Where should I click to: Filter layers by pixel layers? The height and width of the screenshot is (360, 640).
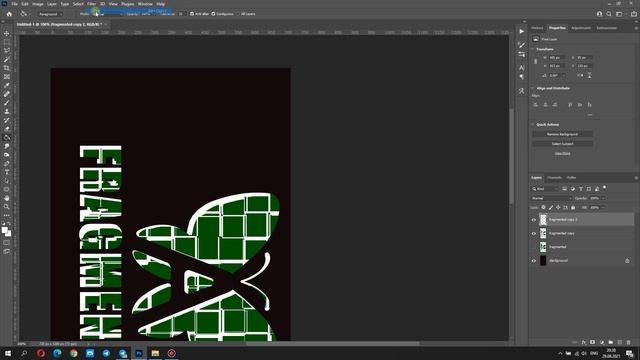[x=564, y=189]
